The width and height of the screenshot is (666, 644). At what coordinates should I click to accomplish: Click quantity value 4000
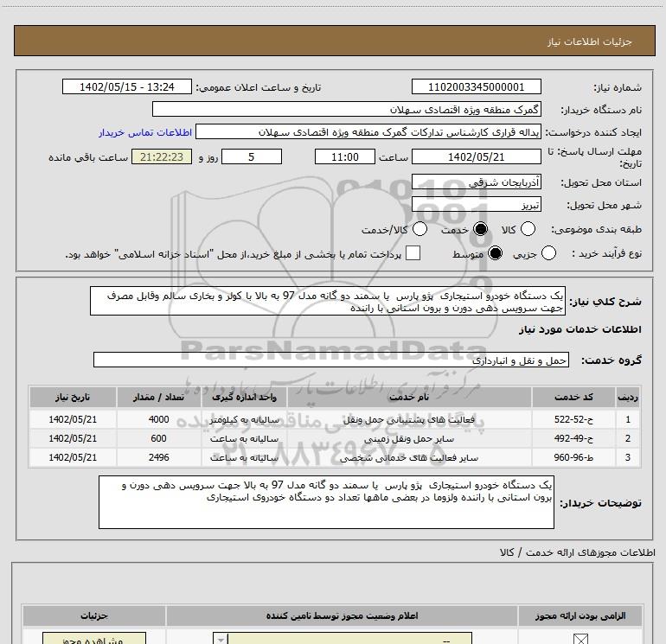click(x=159, y=419)
